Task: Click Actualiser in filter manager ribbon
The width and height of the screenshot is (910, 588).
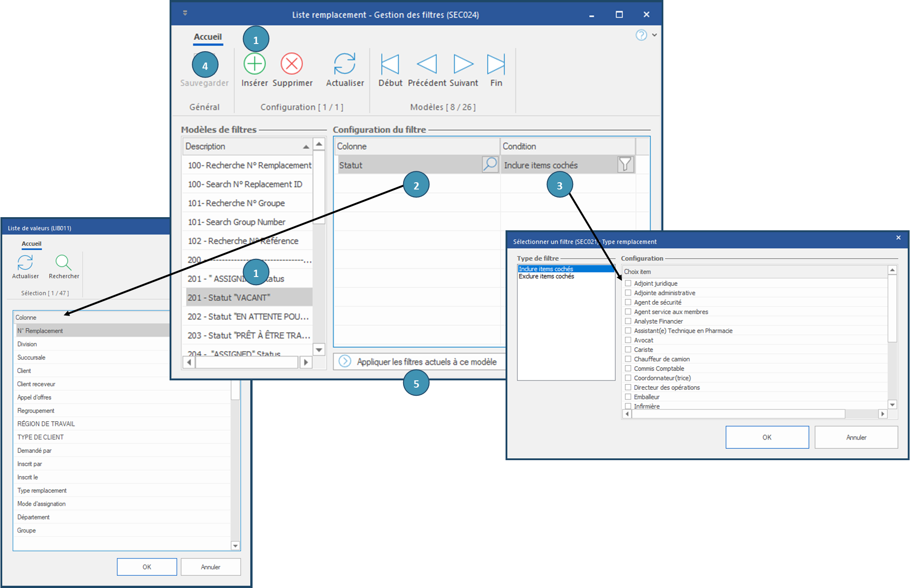Action: [345, 64]
